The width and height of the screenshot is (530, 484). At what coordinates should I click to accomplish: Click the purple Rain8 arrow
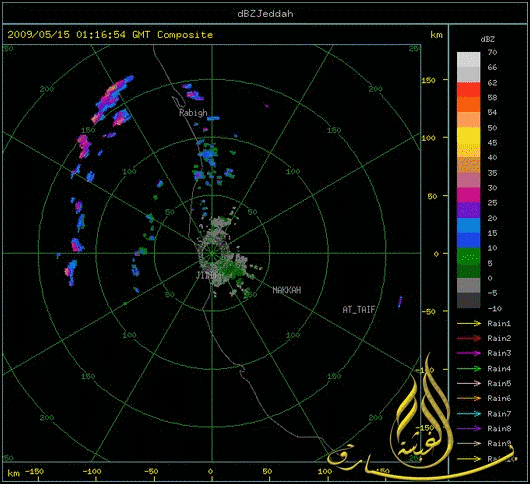pos(469,429)
